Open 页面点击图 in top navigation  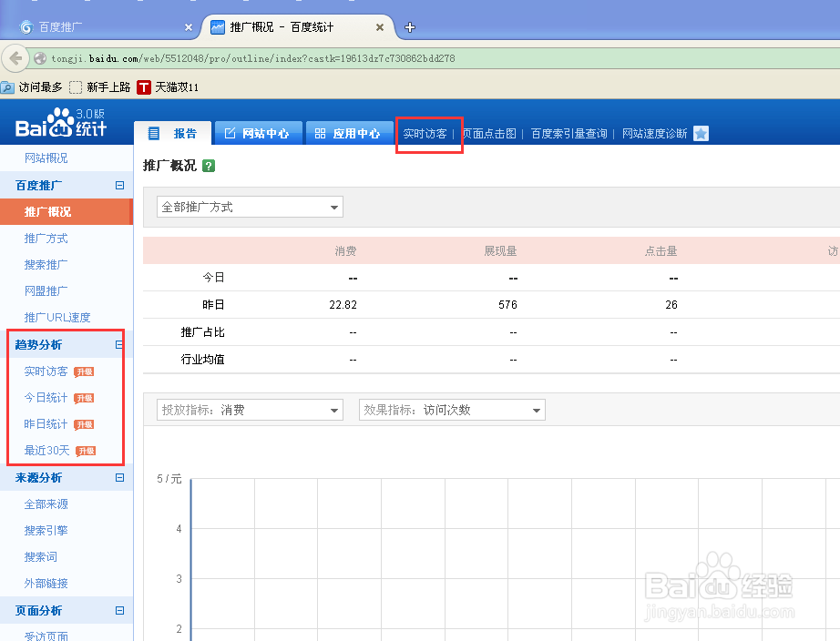click(489, 134)
